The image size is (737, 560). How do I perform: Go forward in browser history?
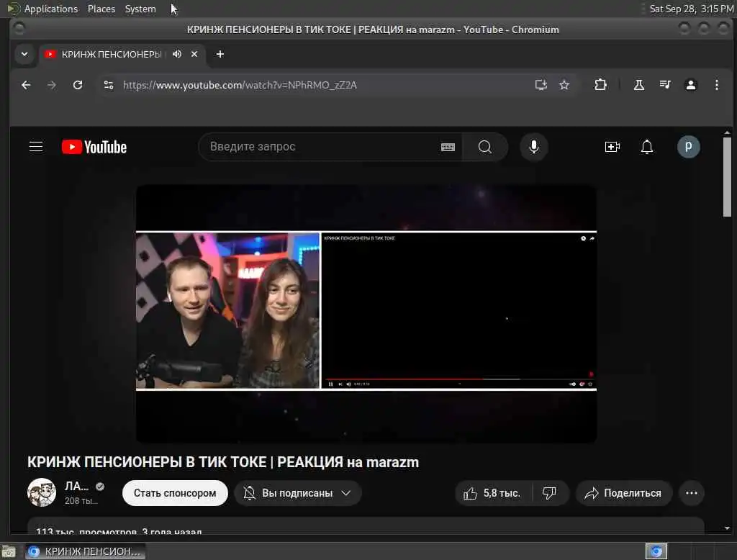pos(52,85)
